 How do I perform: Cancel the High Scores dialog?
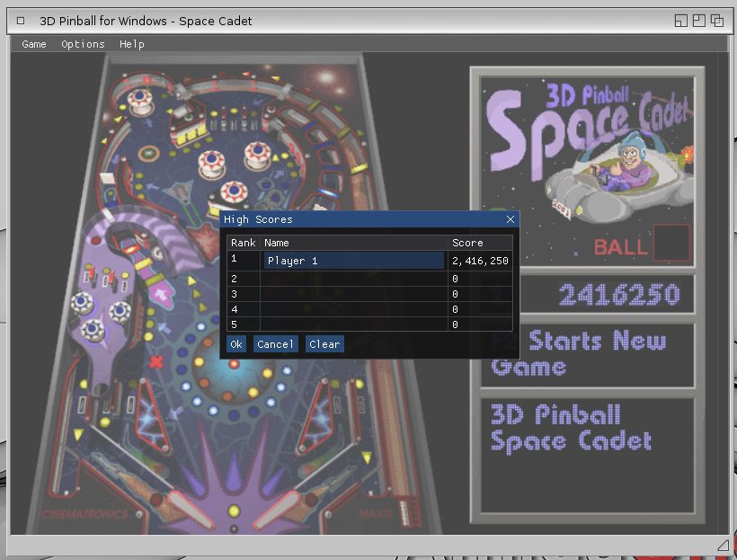point(275,344)
